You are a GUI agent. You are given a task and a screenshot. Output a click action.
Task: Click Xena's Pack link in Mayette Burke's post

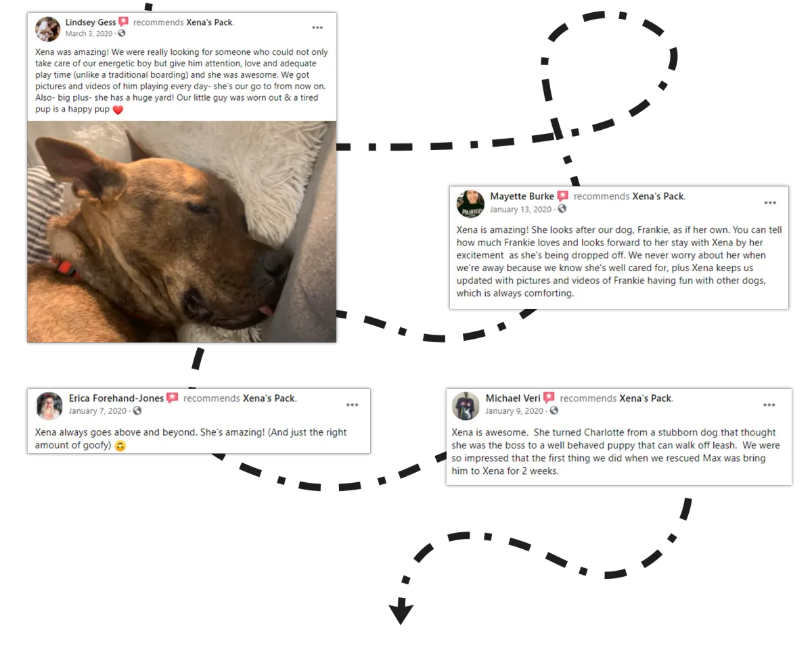coord(658,196)
